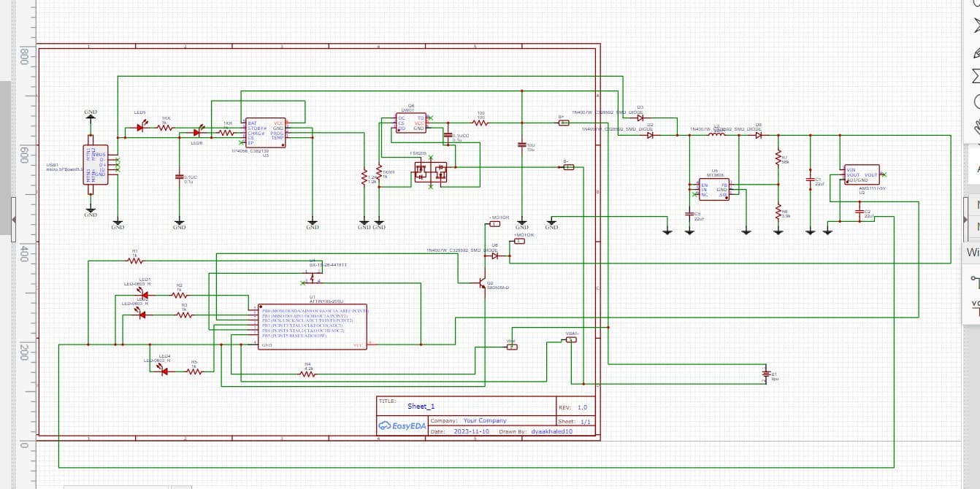This screenshot has width=980, height=489.
Task: Click the Sheet_1 title text
Action: (x=421, y=406)
